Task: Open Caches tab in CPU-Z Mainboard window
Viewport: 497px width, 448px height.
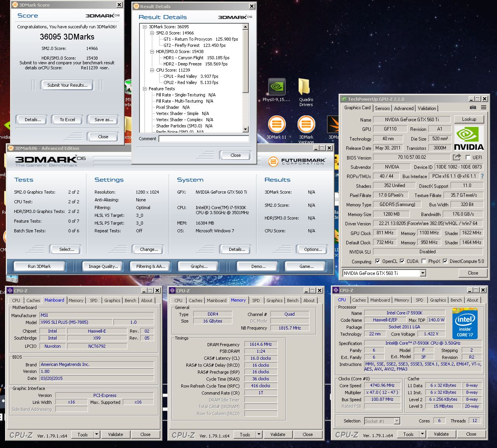Action: (33, 300)
